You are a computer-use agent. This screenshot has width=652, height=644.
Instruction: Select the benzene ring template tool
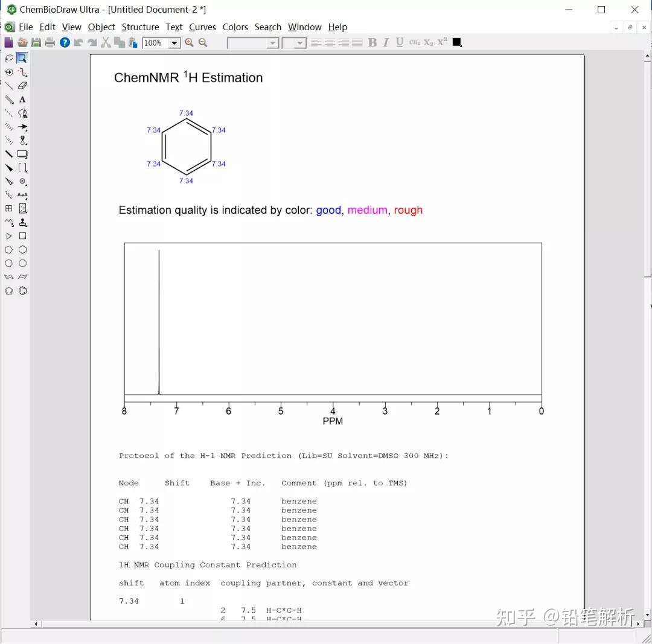[x=22, y=290]
